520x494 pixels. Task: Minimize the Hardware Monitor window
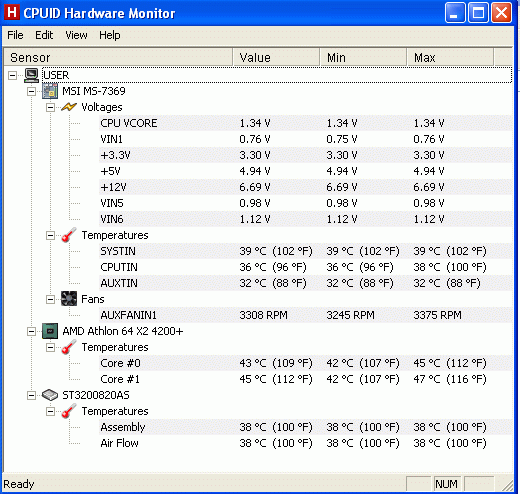pyautogui.click(x=455, y=13)
